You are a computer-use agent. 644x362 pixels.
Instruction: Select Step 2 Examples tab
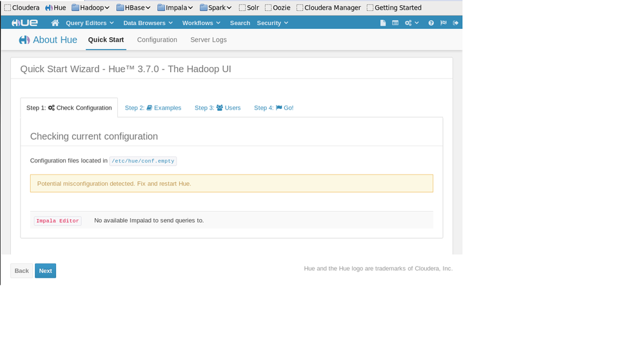coord(153,108)
